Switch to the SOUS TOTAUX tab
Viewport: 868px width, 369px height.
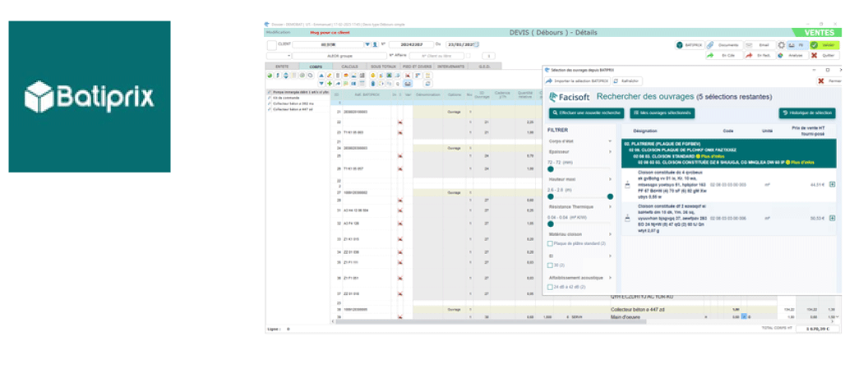pos(384,67)
